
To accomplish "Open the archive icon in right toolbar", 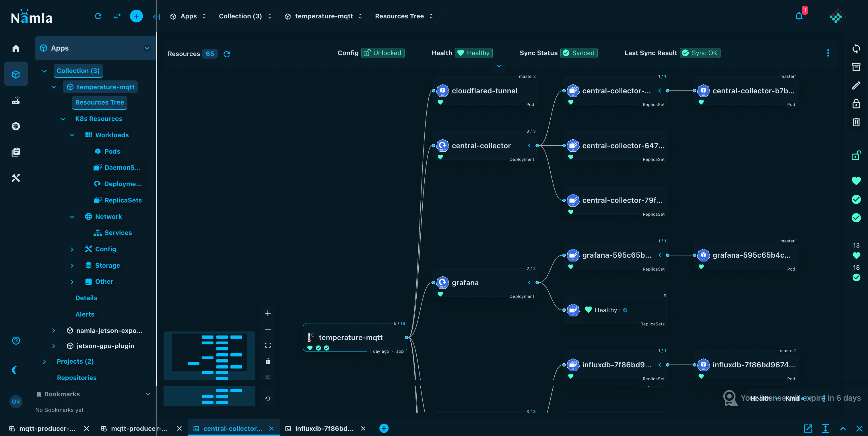I will (x=856, y=67).
